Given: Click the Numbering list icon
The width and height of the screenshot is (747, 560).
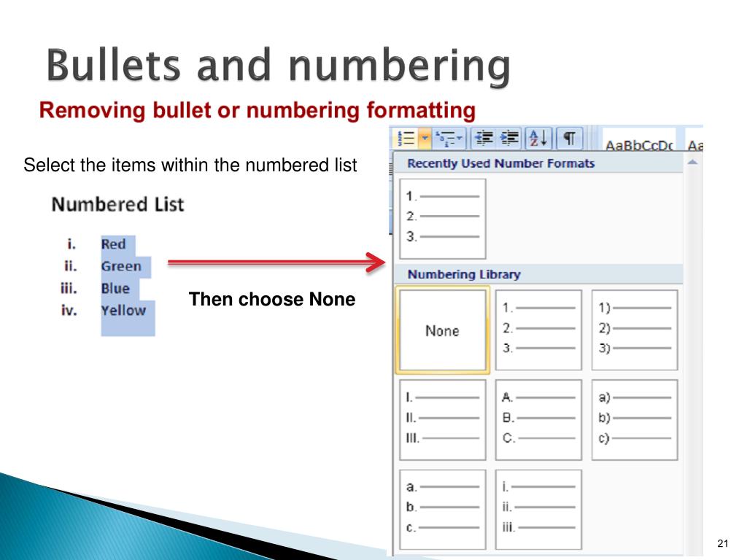Looking at the screenshot, I should [406, 139].
